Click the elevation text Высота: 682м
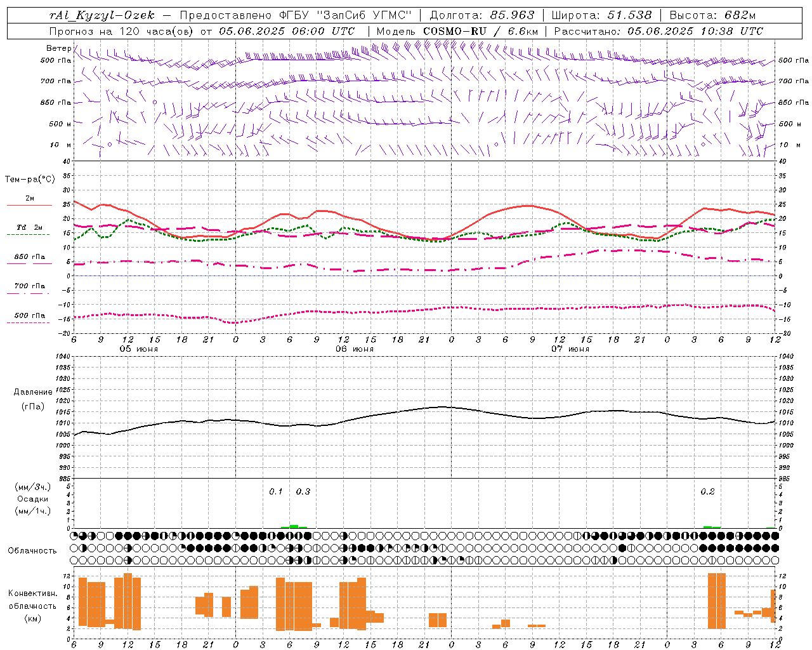 712,15
